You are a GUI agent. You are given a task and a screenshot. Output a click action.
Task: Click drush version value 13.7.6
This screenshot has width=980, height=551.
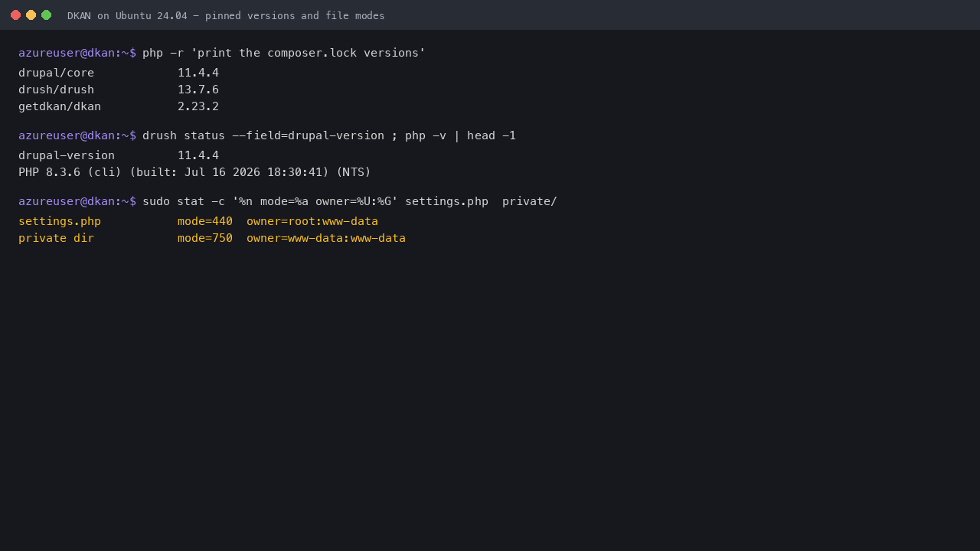[198, 90]
